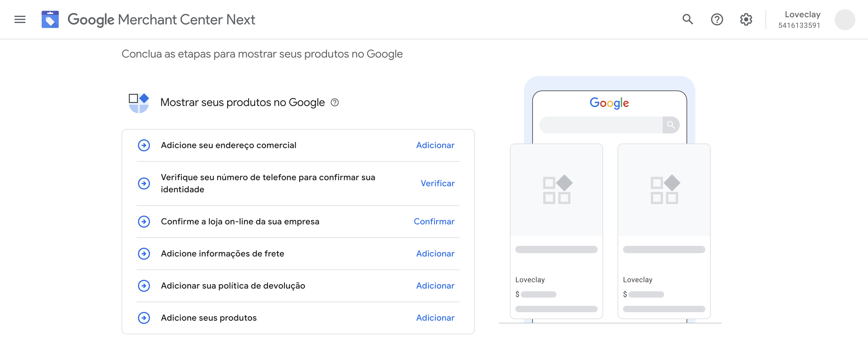This screenshot has height=347, width=868.
Task: Click arrow icon beside política de devolução
Action: (144, 286)
